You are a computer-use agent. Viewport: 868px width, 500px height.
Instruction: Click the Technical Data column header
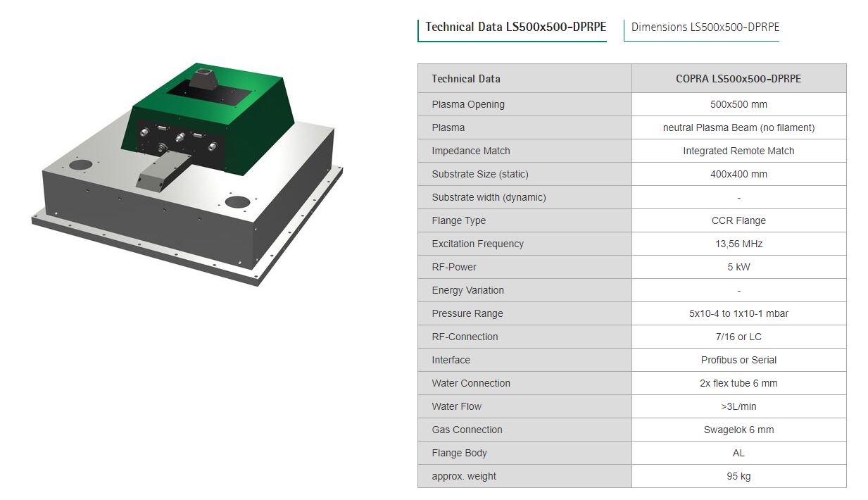point(466,79)
